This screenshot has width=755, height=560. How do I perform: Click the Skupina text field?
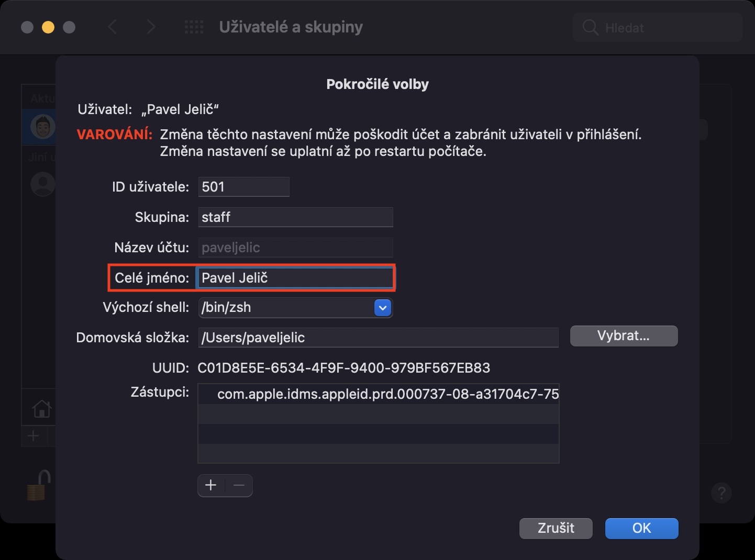click(x=295, y=217)
